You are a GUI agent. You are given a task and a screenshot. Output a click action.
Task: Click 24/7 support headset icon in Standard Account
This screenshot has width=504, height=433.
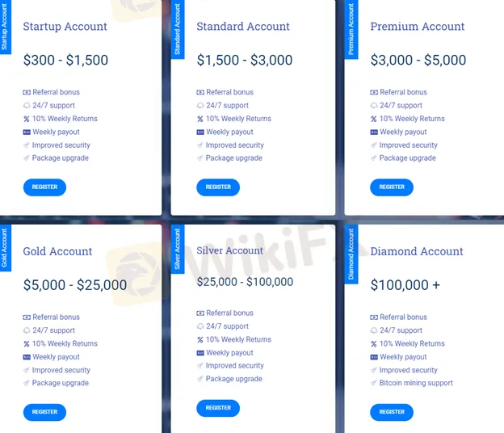click(200, 105)
